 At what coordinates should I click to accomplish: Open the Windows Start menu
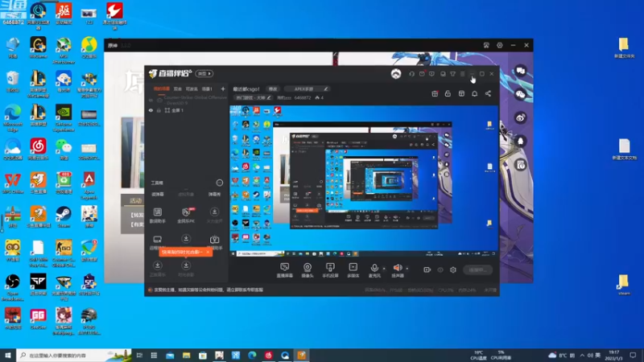point(8,355)
